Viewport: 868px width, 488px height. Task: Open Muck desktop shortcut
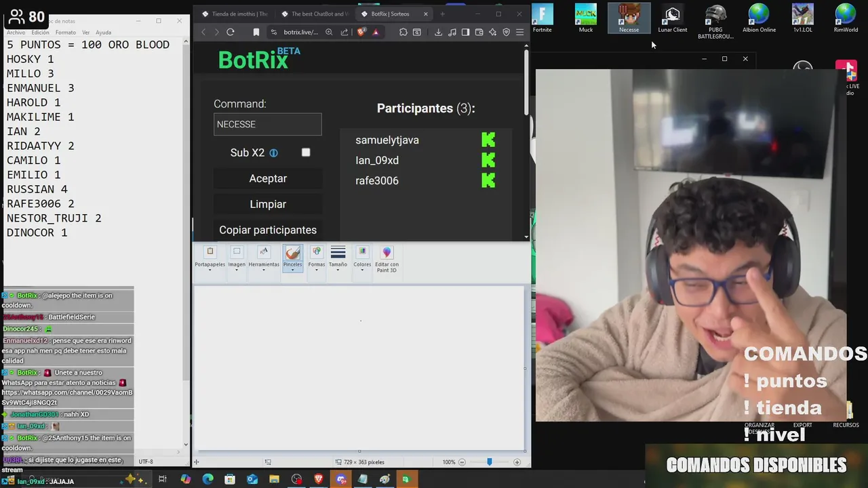click(586, 18)
